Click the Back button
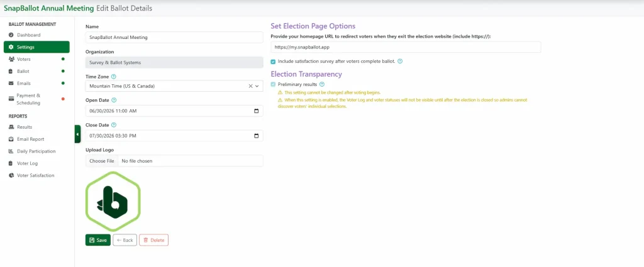This screenshot has width=644, height=267. (125, 241)
